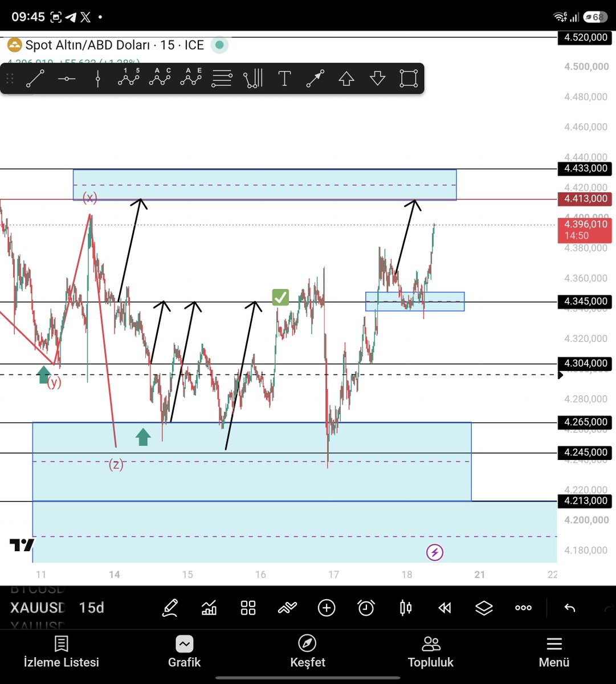Select the 4.213,000 price label

coord(586,500)
